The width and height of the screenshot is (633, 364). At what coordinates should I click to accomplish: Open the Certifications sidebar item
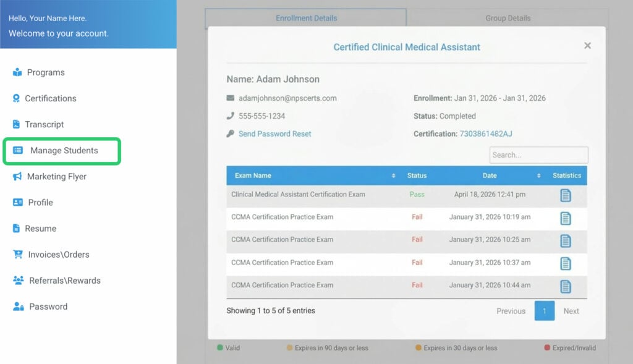tap(51, 98)
